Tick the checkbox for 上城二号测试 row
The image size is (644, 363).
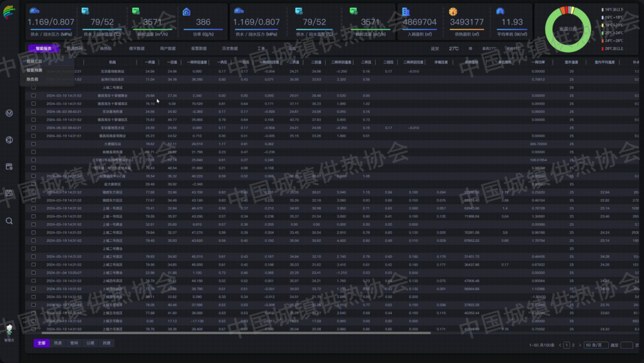pos(34,87)
